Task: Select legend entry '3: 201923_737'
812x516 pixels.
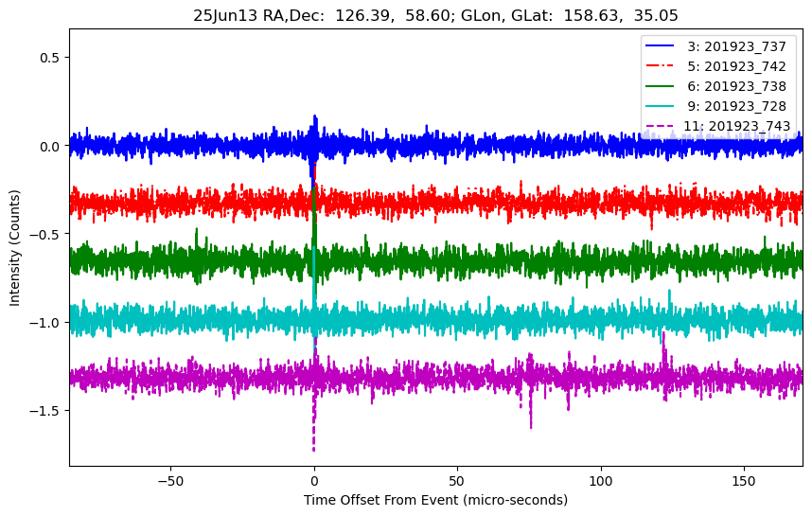Action: 736,46
